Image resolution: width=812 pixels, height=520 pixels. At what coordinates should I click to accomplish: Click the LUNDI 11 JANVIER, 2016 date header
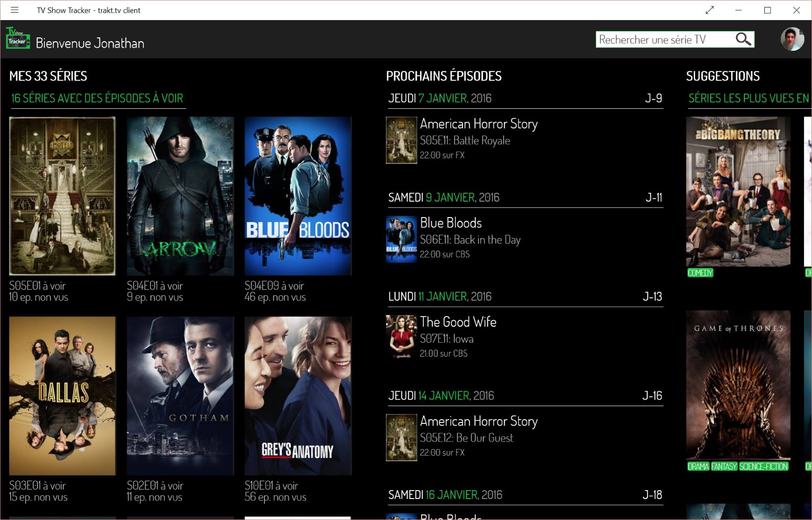[440, 297]
